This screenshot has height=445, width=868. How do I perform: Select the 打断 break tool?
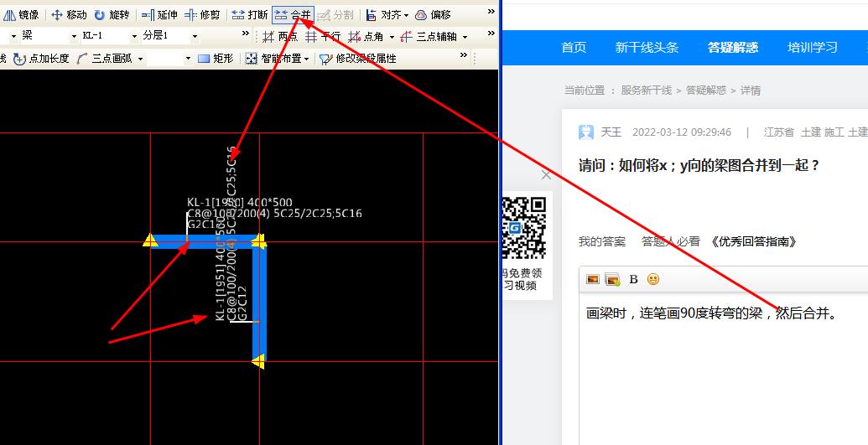pyautogui.click(x=250, y=15)
